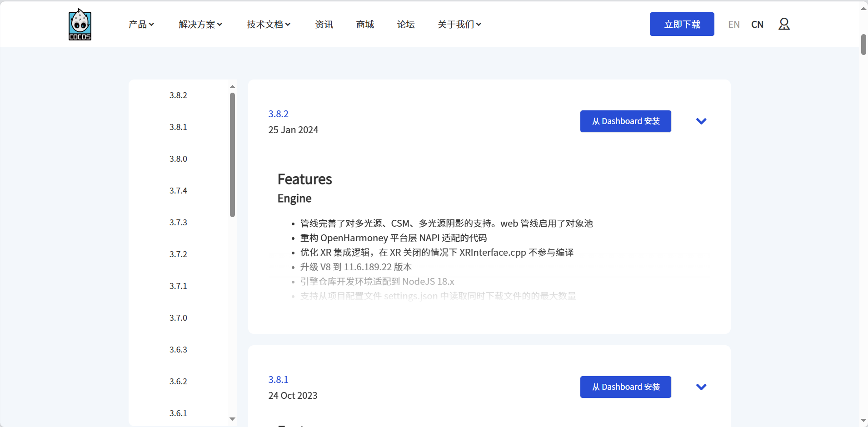Click the '优化 XR 集成逻辑' bullet text
868x427 pixels.
(x=437, y=253)
